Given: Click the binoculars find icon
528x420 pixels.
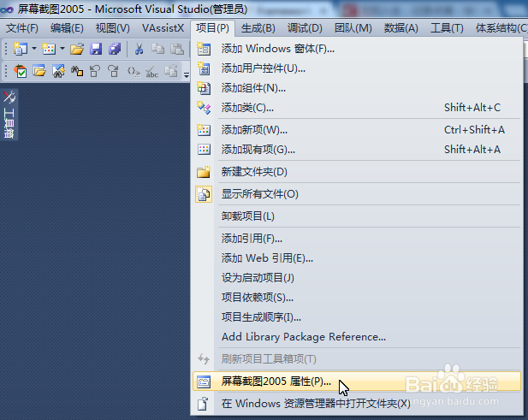Looking at the screenshot, I should (x=77, y=71).
